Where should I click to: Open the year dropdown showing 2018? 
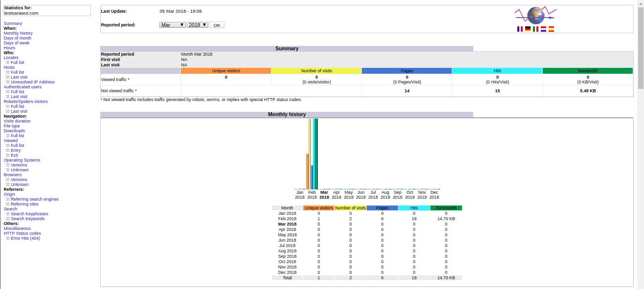[198, 25]
